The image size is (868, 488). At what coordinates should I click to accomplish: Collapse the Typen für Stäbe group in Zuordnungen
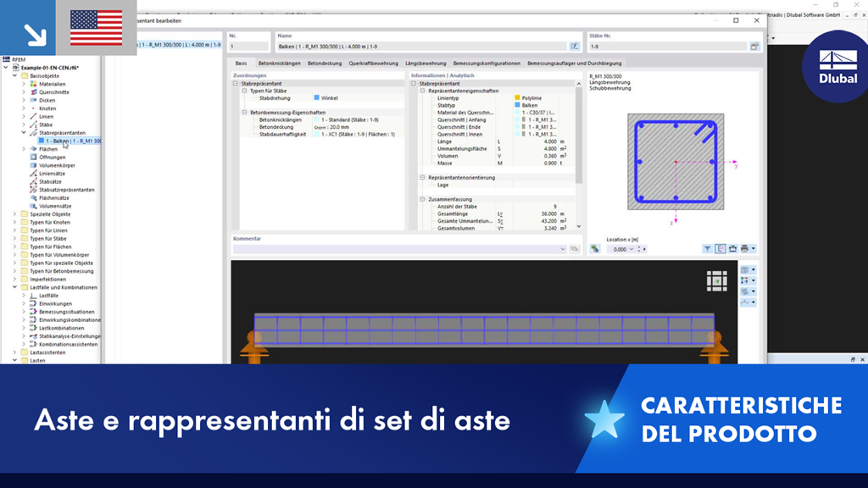coord(244,91)
